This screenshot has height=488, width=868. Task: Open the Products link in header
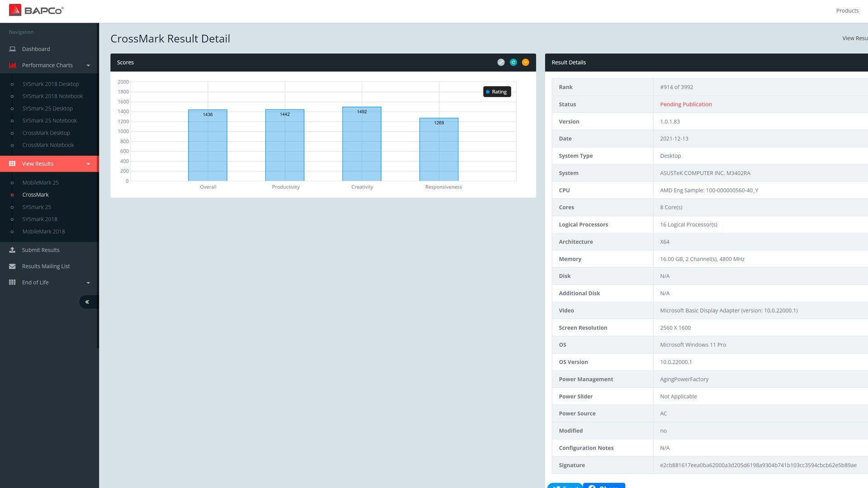(847, 10)
